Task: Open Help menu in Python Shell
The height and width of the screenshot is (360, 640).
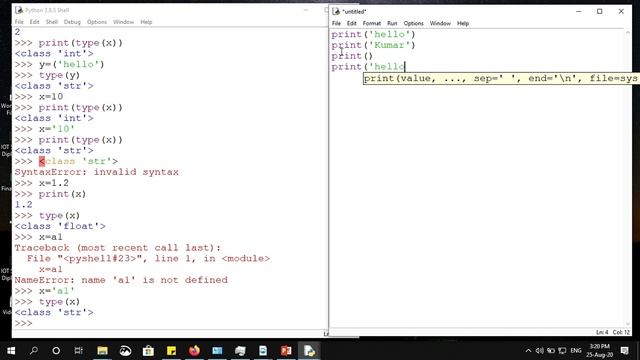Action: [146, 22]
